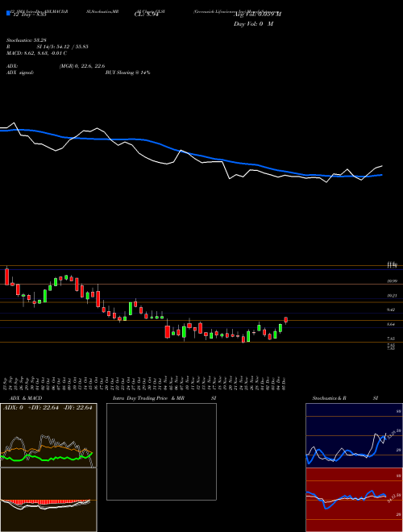Click the 'ADX & MACD' panel title
403x532 pixels.
(x=26, y=398)
